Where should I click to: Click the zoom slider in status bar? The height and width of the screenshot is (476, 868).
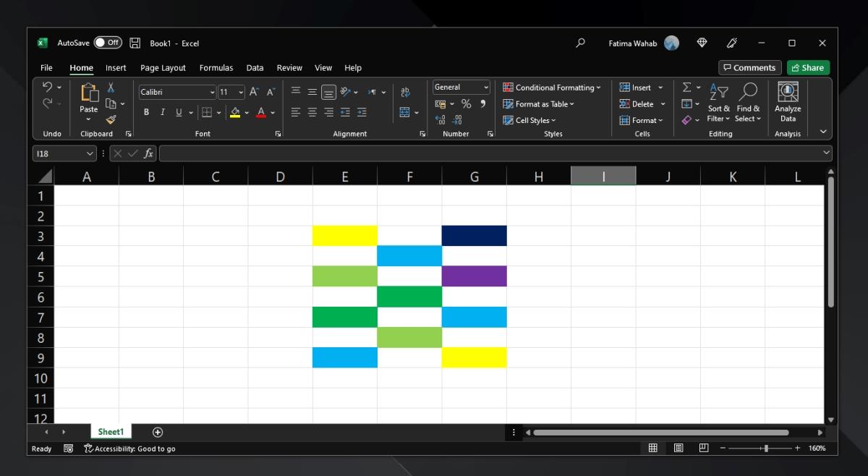(x=766, y=449)
